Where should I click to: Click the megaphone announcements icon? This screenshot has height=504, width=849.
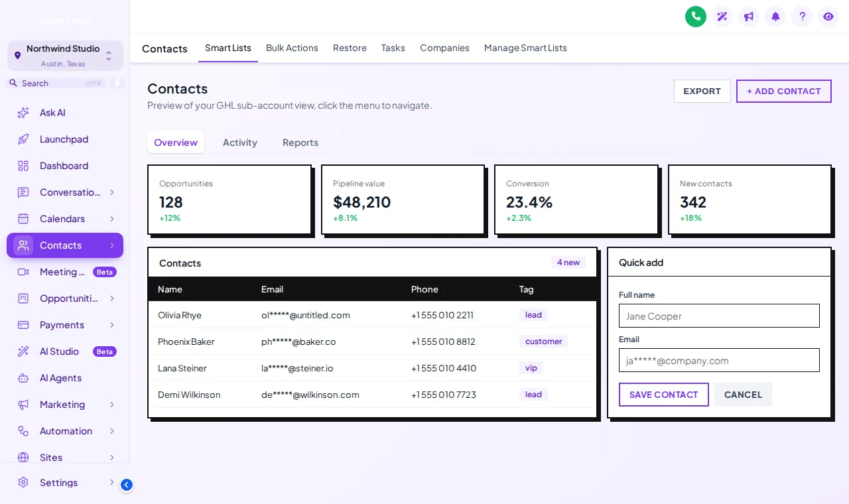[749, 17]
